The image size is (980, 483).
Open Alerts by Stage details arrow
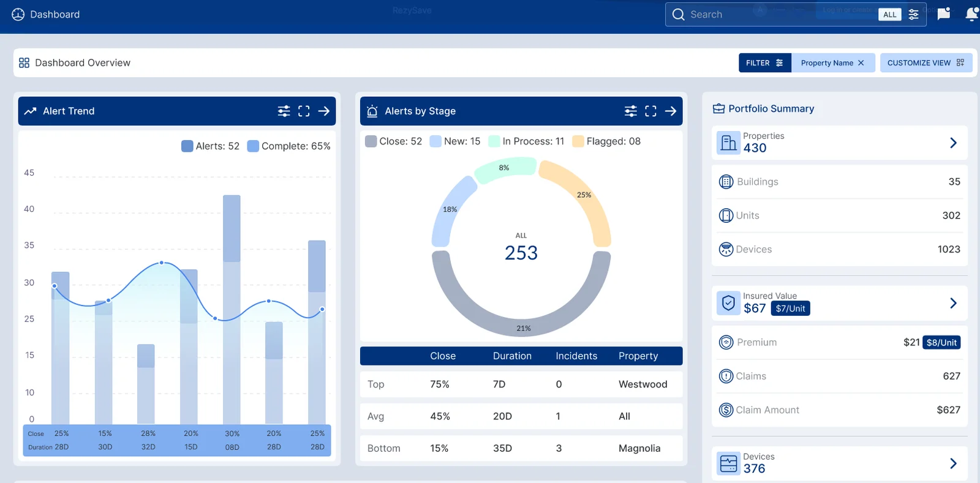(671, 111)
